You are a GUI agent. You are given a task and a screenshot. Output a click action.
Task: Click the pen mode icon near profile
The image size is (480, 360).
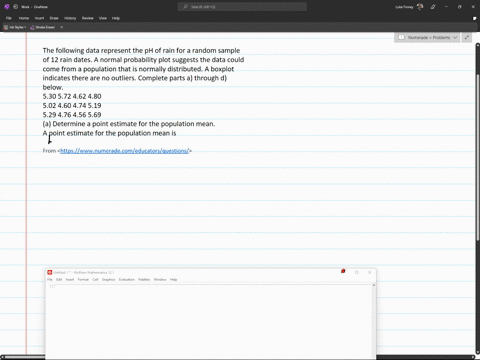pyautogui.click(x=433, y=7)
